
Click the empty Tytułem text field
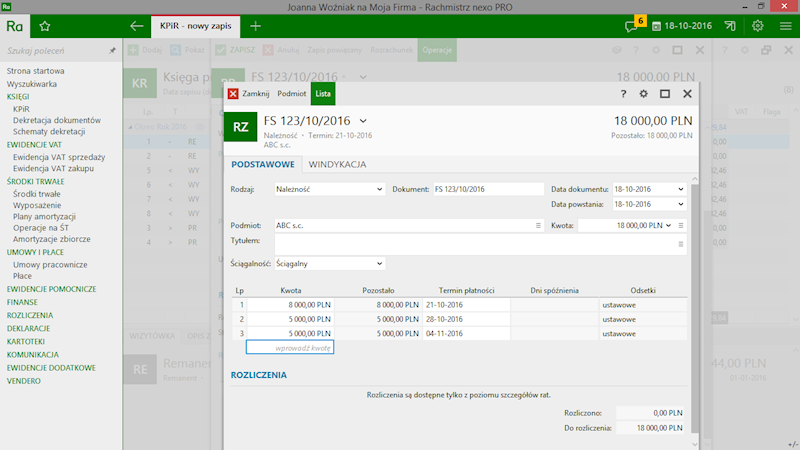point(474,244)
